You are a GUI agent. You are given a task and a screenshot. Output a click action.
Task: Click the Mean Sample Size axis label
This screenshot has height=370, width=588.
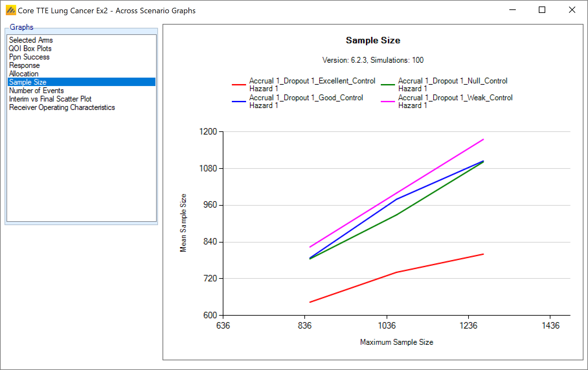(x=183, y=223)
